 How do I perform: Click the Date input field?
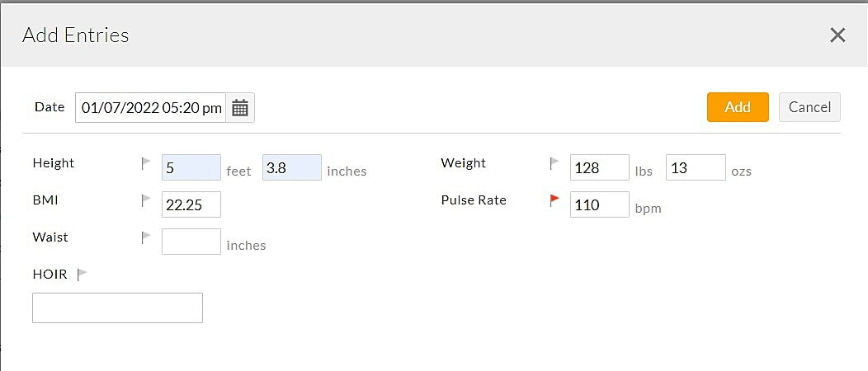(151, 108)
